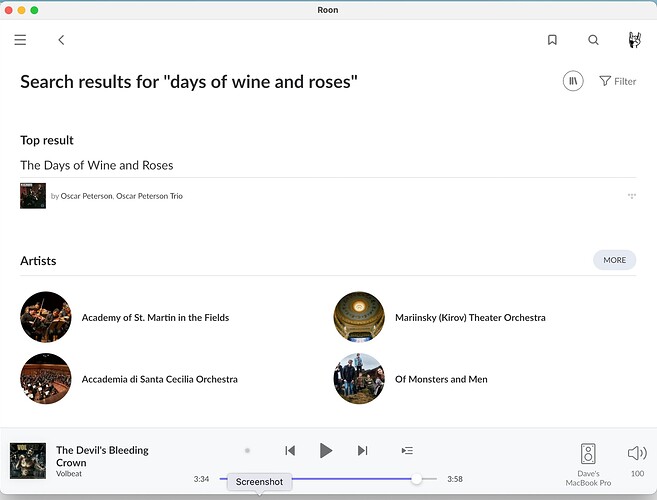Image resolution: width=657 pixels, height=500 pixels.
Task: Maximize the Roon window with the green button
Action: [x=34, y=10]
